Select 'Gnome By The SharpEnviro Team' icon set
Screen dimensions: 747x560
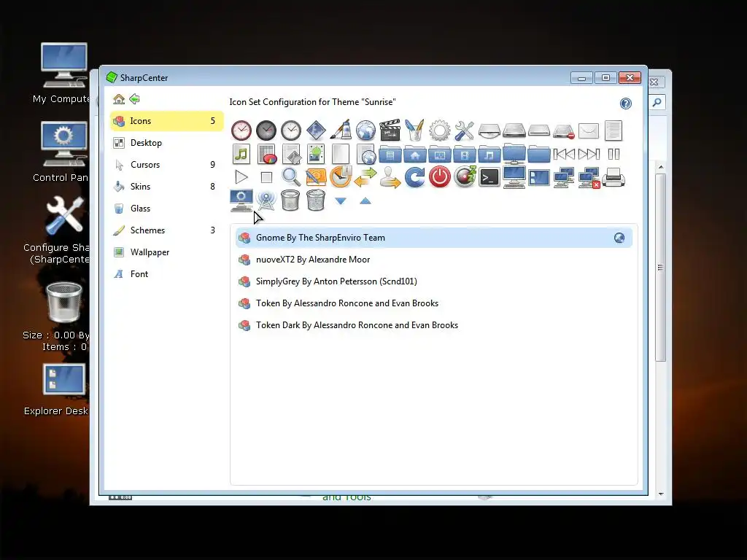tap(433, 238)
